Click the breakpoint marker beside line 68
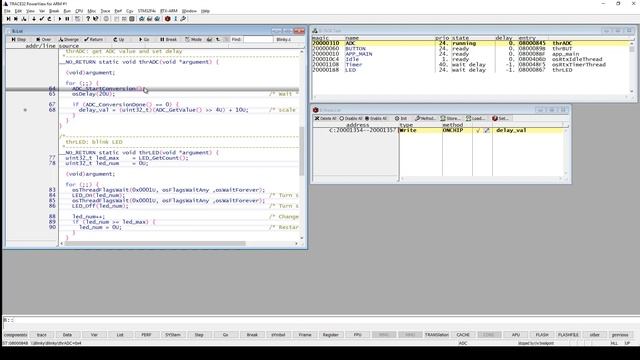 click(25, 110)
